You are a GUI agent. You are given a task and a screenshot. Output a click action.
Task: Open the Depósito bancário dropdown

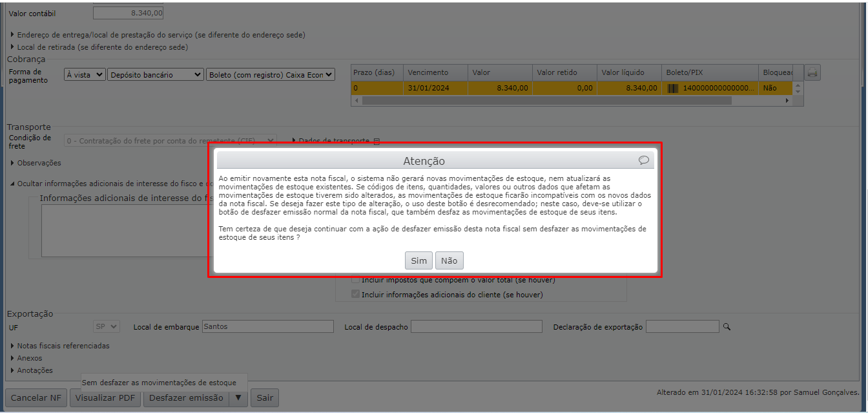[x=156, y=75]
